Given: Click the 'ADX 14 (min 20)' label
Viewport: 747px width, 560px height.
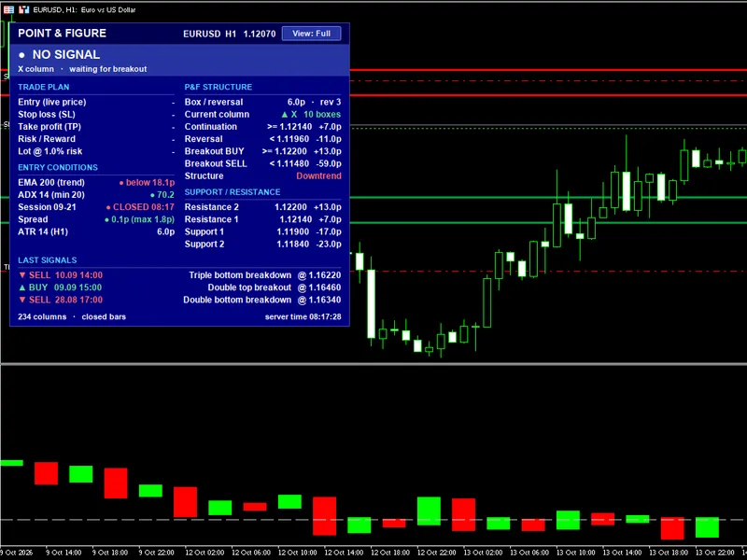Looking at the screenshot, I should tap(51, 195).
